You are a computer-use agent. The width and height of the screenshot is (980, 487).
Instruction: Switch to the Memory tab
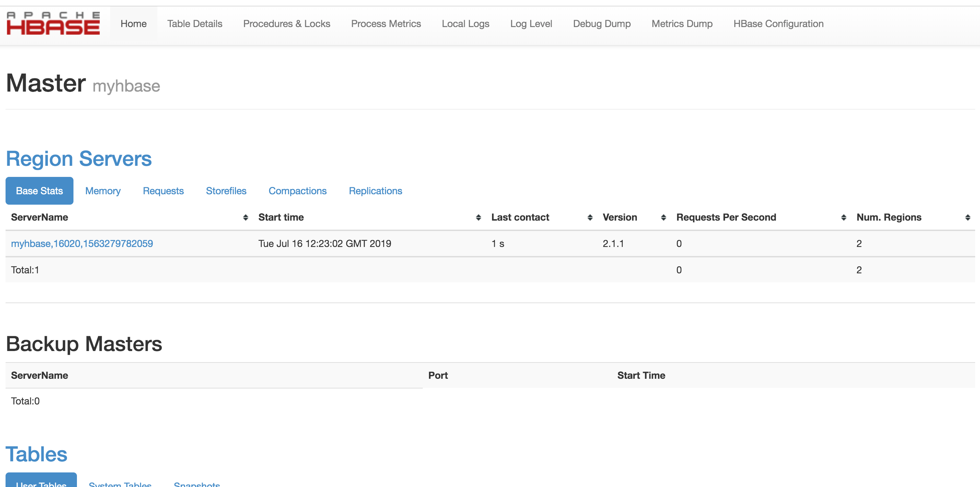[103, 191]
